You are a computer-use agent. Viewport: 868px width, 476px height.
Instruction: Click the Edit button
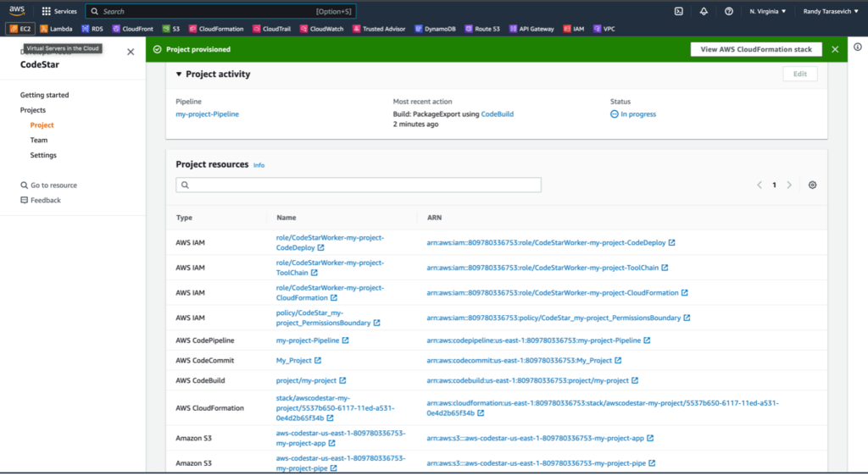[x=800, y=74]
